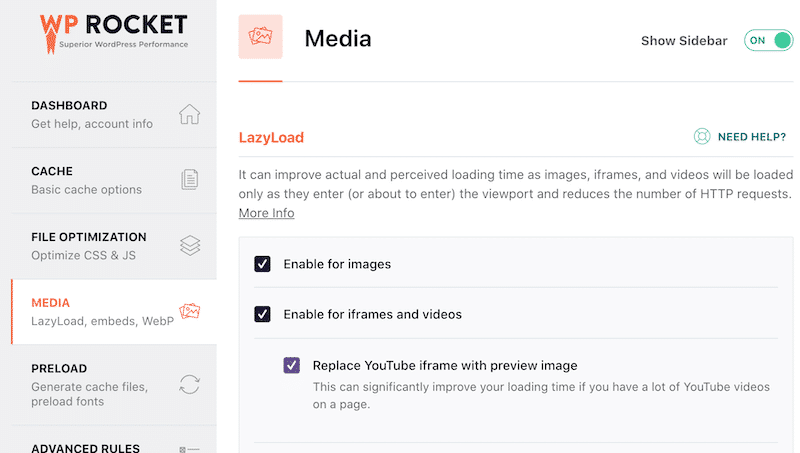This screenshot has height=453, width=800.
Task: Click the WP Rocket logo
Action: point(114,33)
